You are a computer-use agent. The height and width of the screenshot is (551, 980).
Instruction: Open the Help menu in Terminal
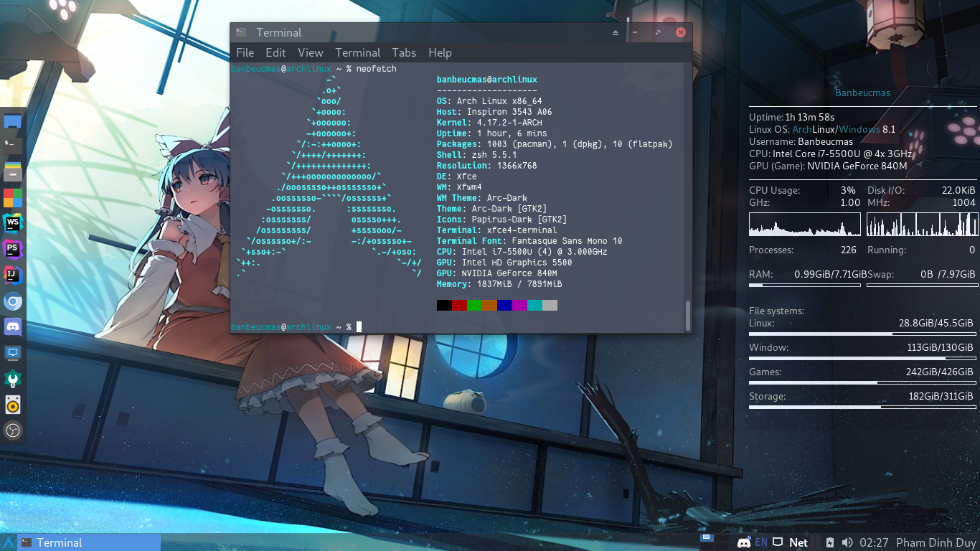[x=440, y=52]
